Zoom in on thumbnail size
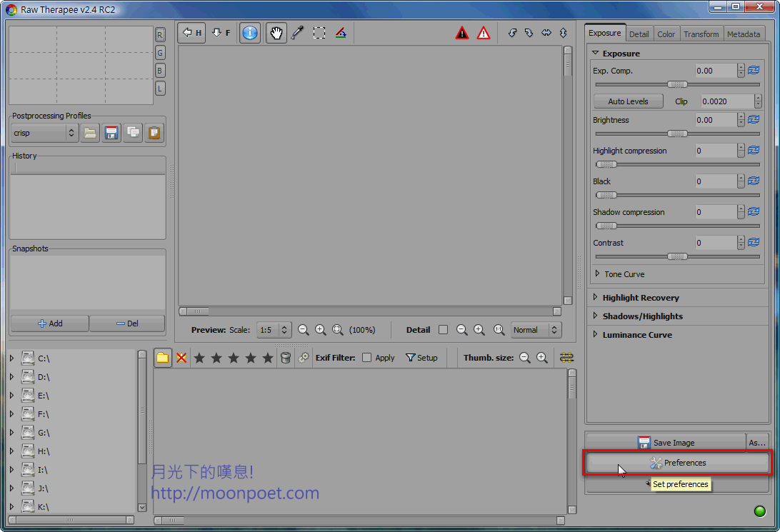The width and height of the screenshot is (780, 532). pos(542,358)
